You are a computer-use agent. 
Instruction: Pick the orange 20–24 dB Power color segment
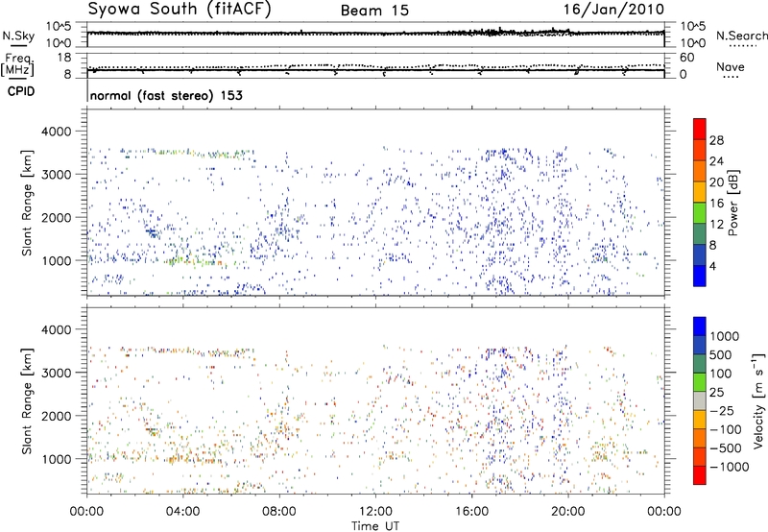[700, 171]
